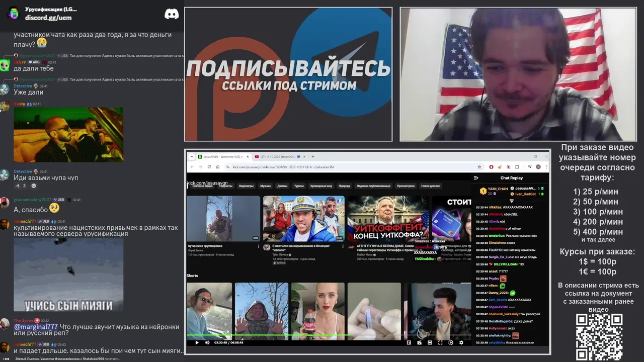The width and height of the screenshot is (644, 362).
Task: Select the 'Недавно опубликованные' filter chip
Action: (374, 186)
